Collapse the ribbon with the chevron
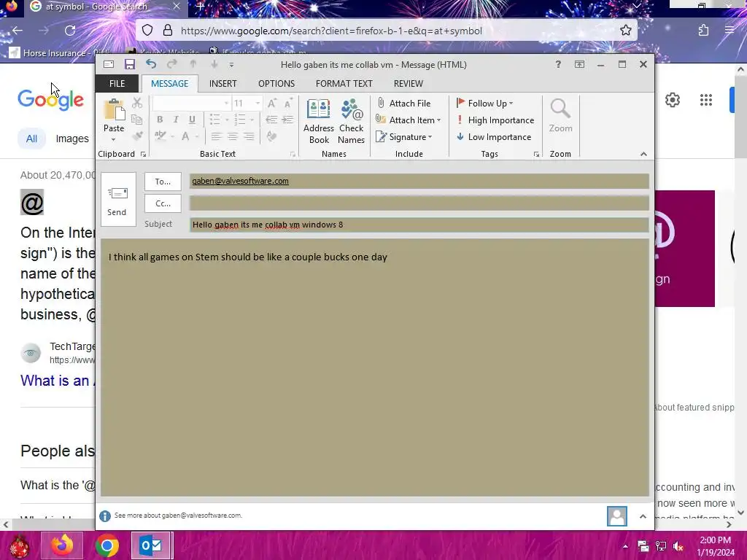 643,154
